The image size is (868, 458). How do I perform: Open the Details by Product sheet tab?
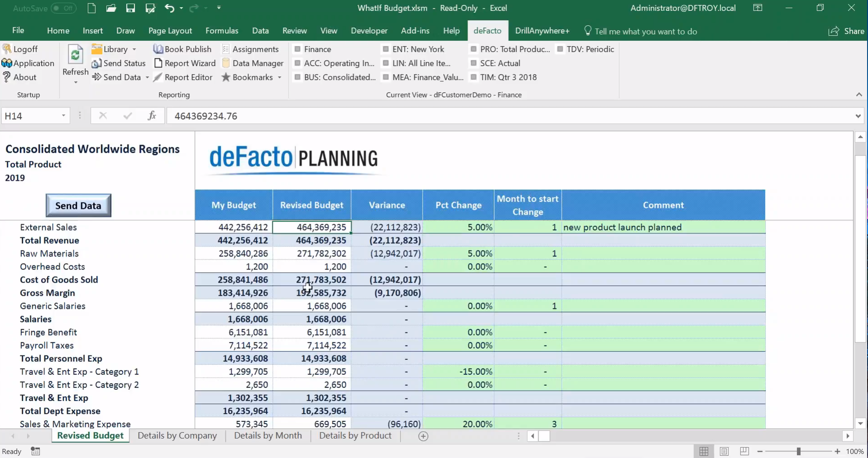tap(355, 436)
